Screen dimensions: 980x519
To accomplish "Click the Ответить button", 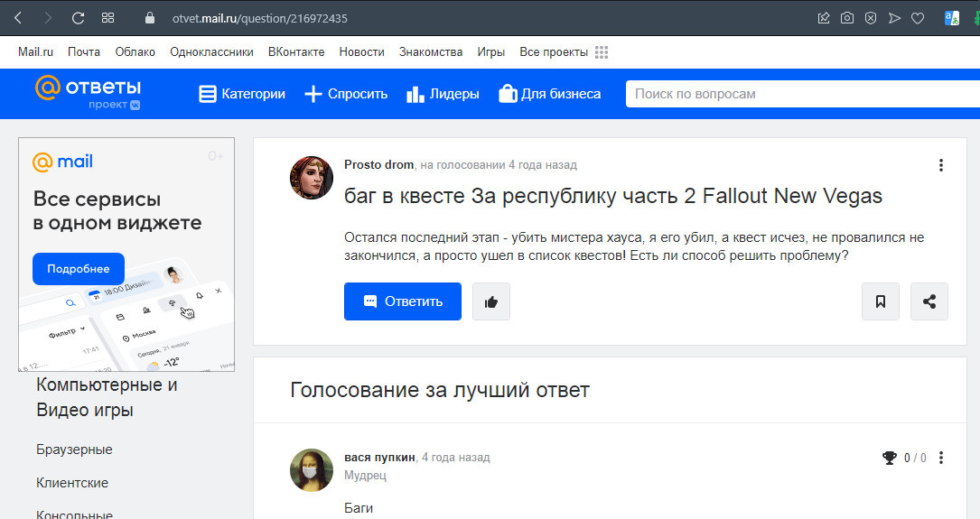I will point(403,301).
